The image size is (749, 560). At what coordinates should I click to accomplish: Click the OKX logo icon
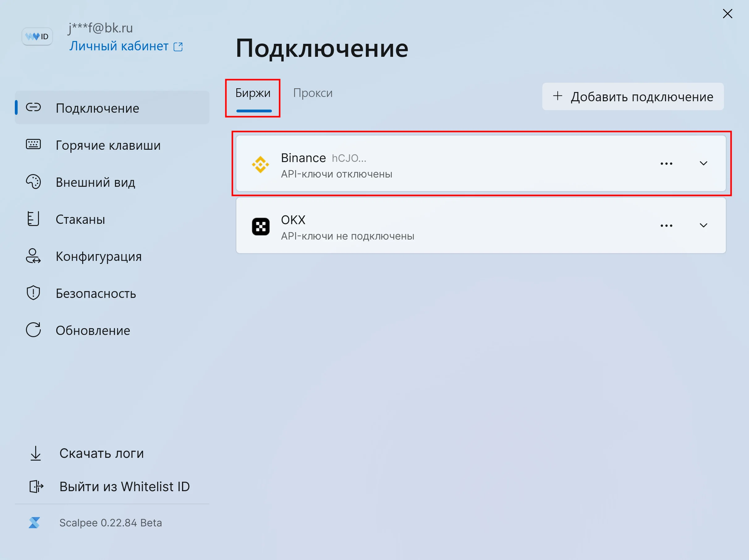click(260, 227)
